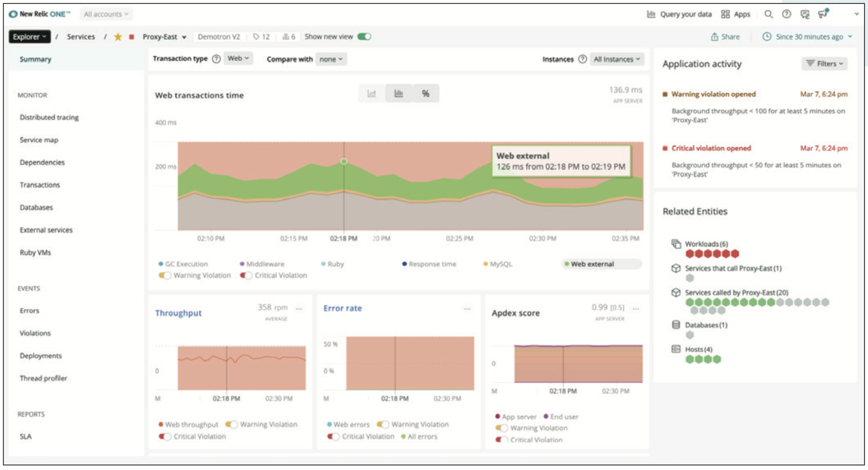Open Error rate chart options menu
This screenshot has height=470, width=868.
pos(467,309)
